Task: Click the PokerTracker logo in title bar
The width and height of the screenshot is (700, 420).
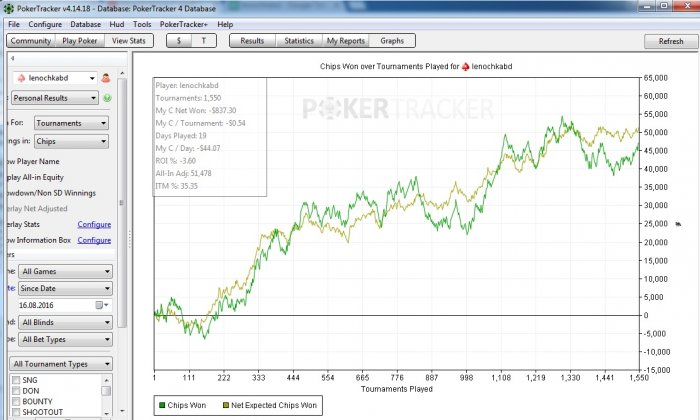Action: 7,8
